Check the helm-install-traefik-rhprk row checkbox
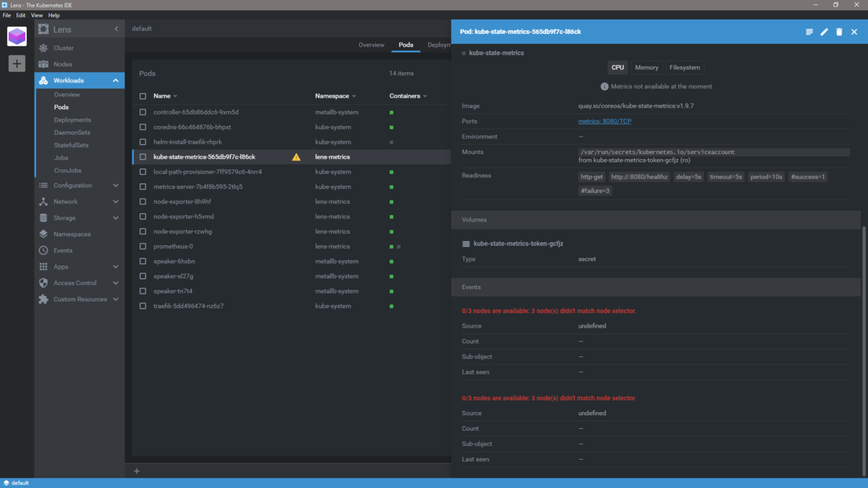Image resolution: width=868 pixels, height=488 pixels. [x=142, y=142]
